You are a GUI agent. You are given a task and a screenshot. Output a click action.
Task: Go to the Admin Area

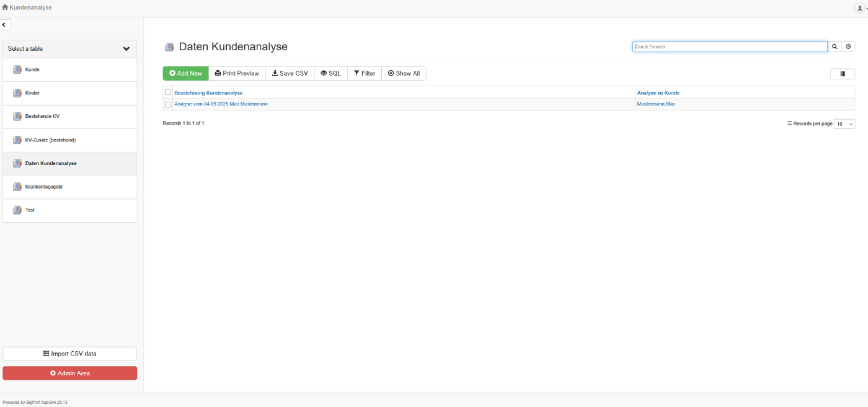(70, 373)
